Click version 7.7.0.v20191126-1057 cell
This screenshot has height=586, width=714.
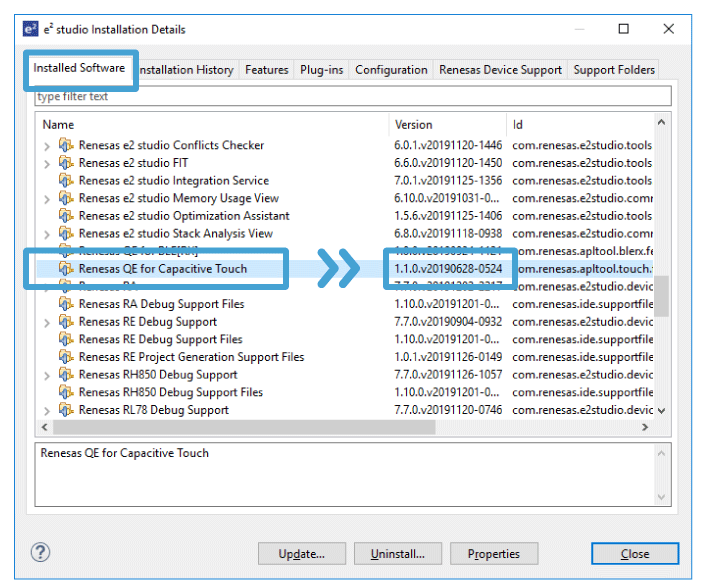pos(448,375)
